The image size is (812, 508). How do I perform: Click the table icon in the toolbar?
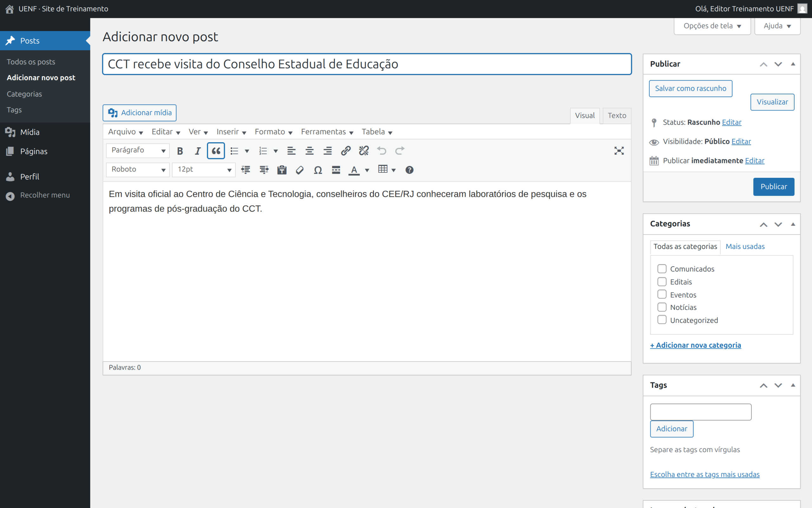[383, 169]
